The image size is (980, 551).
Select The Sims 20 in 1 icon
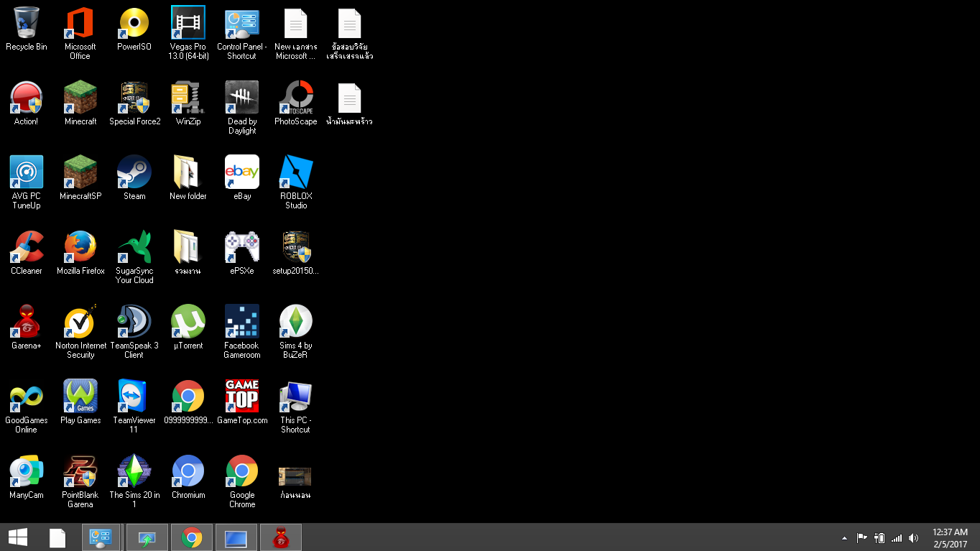[x=134, y=471]
